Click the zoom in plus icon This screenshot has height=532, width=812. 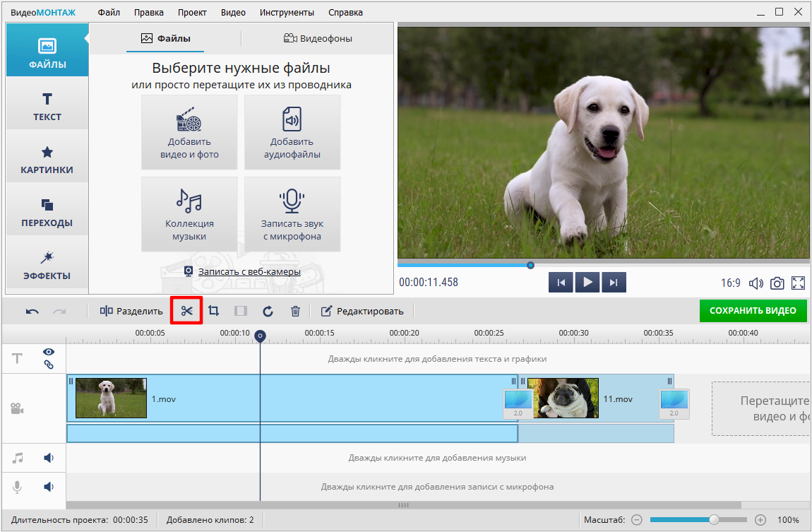pyautogui.click(x=760, y=520)
